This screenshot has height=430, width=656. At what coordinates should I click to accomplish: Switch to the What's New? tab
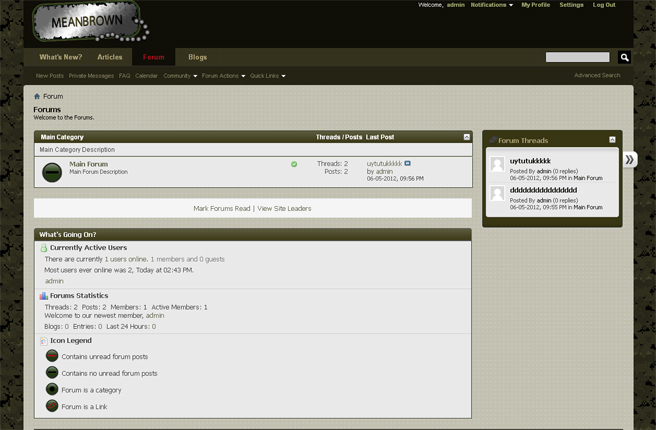pos(60,57)
